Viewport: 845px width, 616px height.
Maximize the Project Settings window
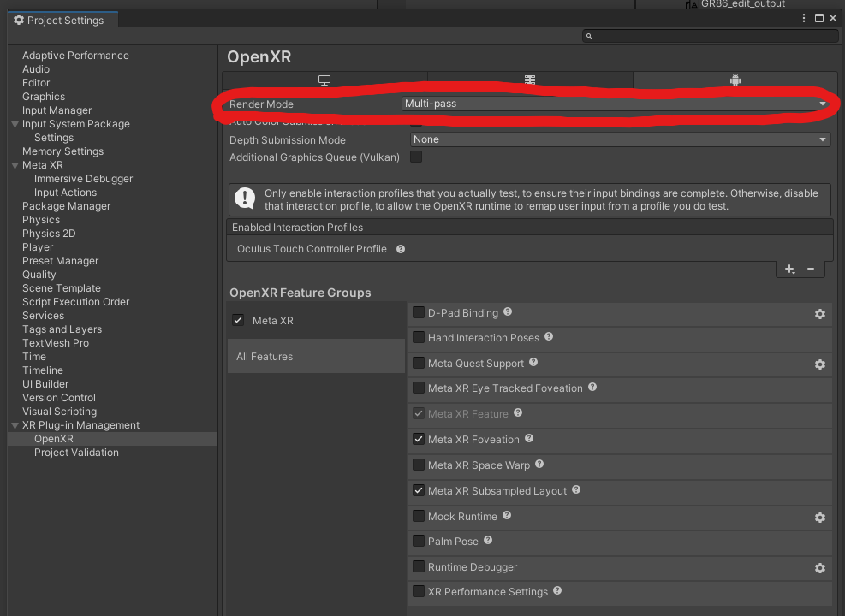click(819, 18)
